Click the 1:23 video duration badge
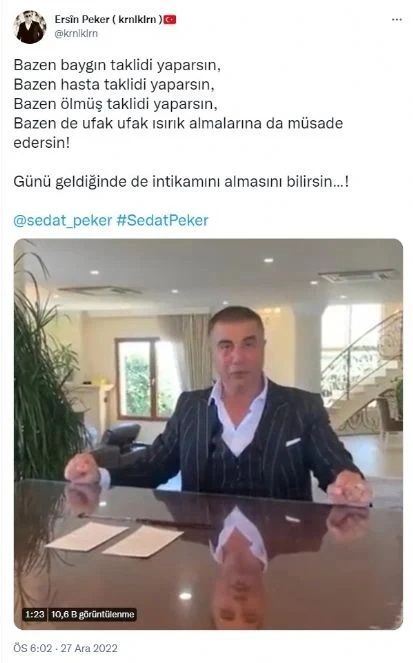This screenshot has height=663, width=413. tap(35, 614)
